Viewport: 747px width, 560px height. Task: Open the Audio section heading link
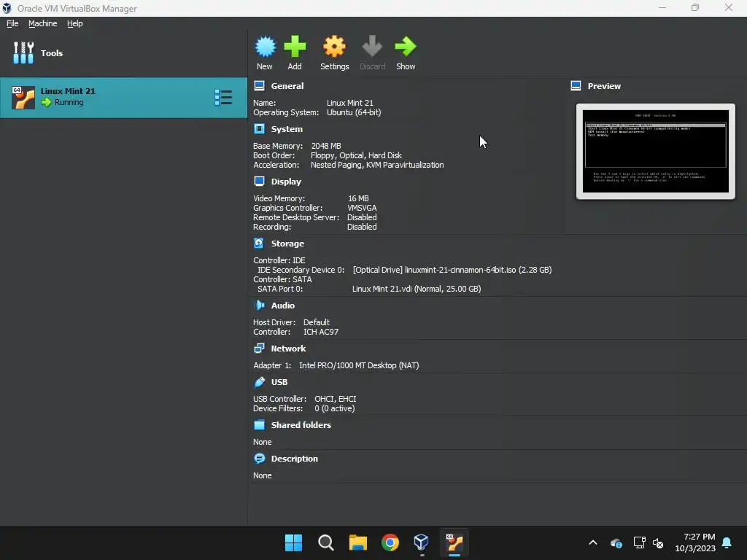point(283,306)
